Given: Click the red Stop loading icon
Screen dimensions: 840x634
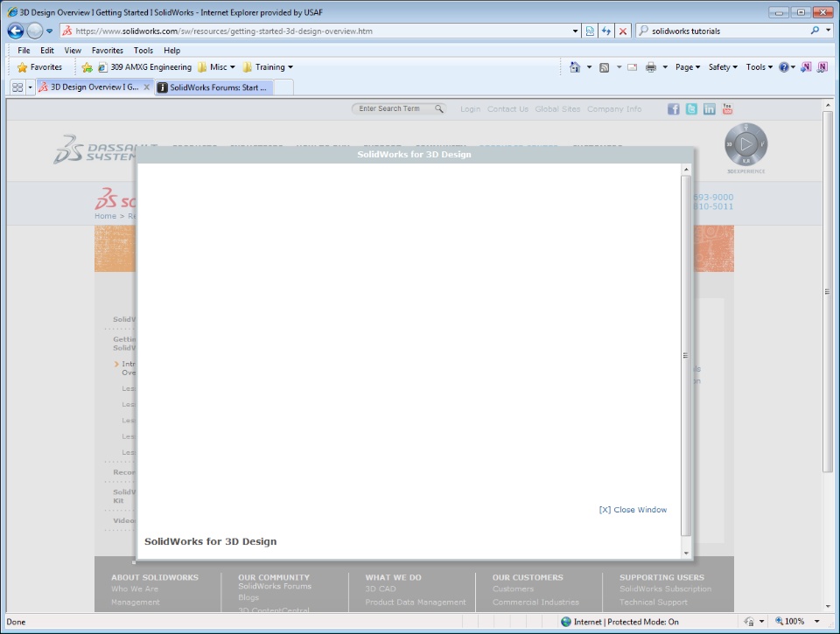Looking at the screenshot, I should tap(622, 31).
